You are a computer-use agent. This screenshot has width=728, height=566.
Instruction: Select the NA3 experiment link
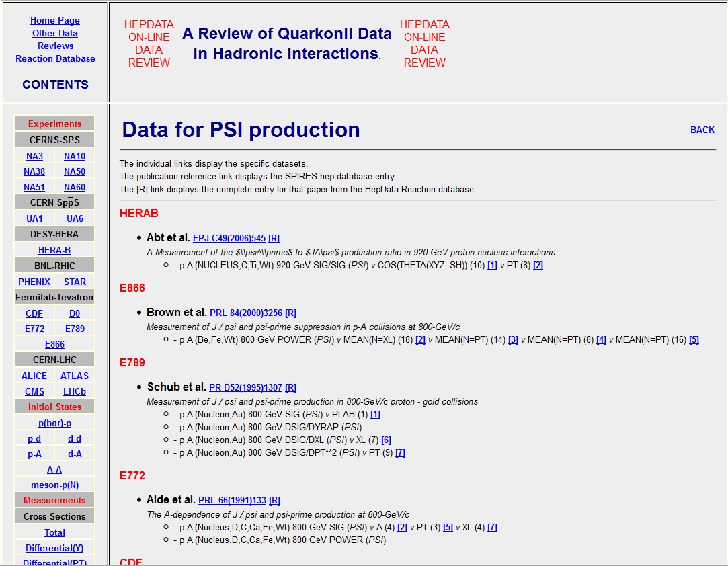click(x=34, y=157)
